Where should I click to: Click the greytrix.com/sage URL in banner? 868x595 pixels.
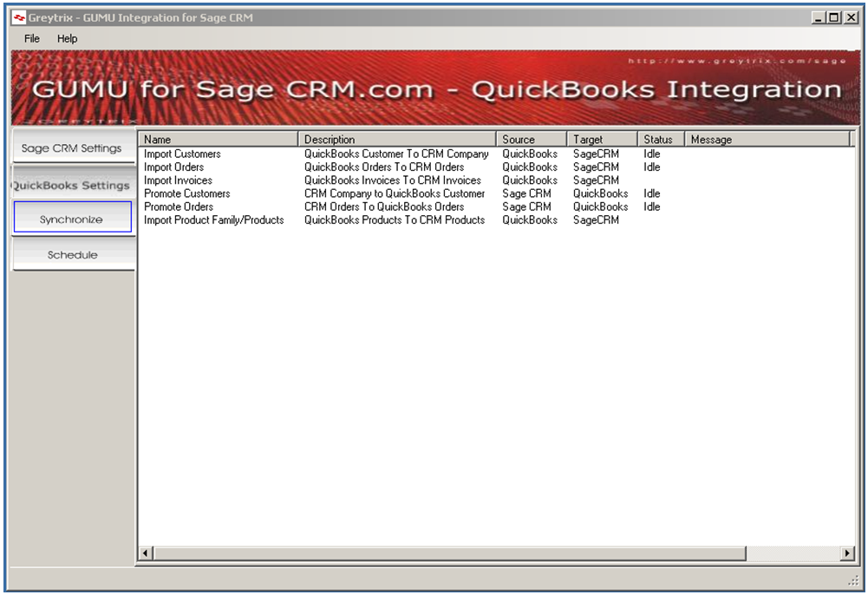(x=737, y=61)
